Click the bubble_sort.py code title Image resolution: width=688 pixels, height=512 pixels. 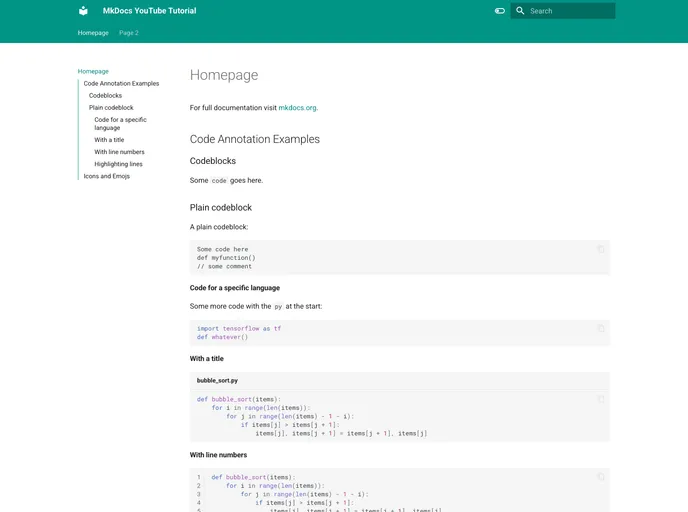(x=217, y=380)
